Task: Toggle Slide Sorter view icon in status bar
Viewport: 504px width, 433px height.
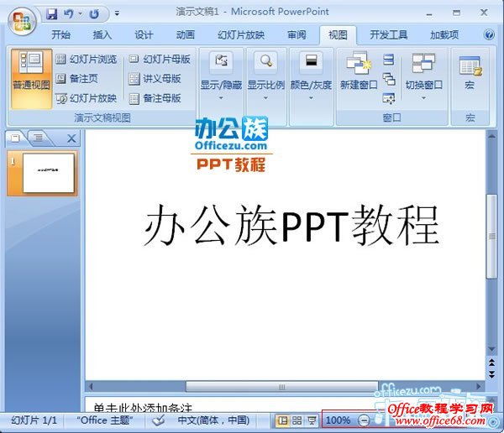Action: pyautogui.click(x=297, y=420)
